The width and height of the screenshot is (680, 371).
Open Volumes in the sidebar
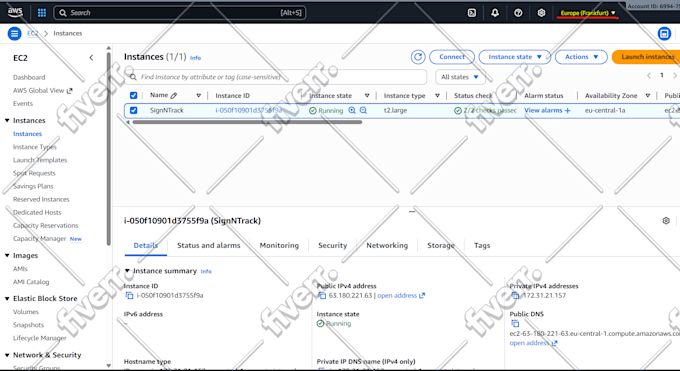(x=26, y=312)
